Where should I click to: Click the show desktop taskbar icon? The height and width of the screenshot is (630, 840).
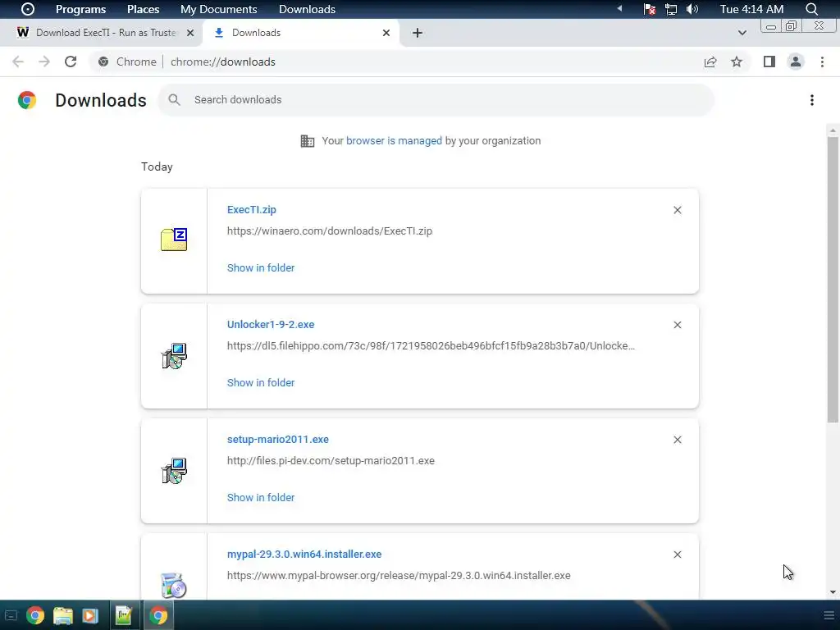(11, 615)
